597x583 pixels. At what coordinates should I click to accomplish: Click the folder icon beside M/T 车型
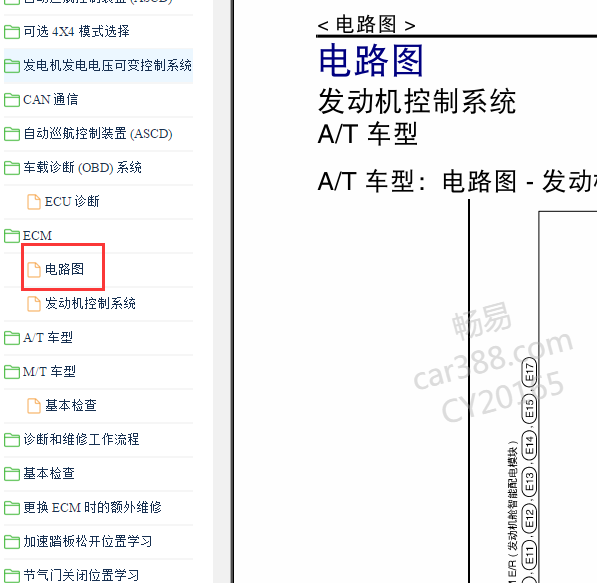click(x=12, y=372)
